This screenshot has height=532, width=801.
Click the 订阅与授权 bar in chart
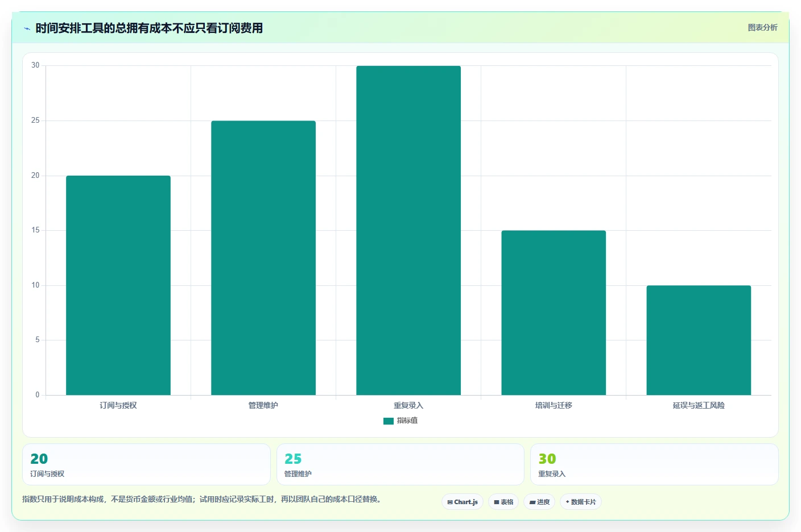(x=118, y=285)
